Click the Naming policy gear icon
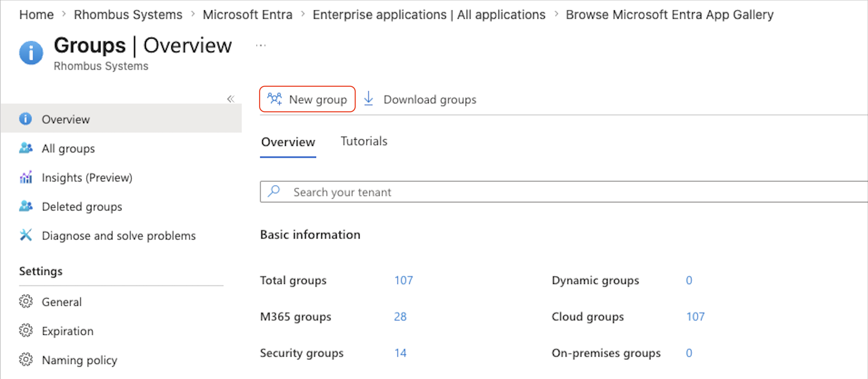Image resolution: width=868 pixels, height=379 pixels. coord(26,359)
